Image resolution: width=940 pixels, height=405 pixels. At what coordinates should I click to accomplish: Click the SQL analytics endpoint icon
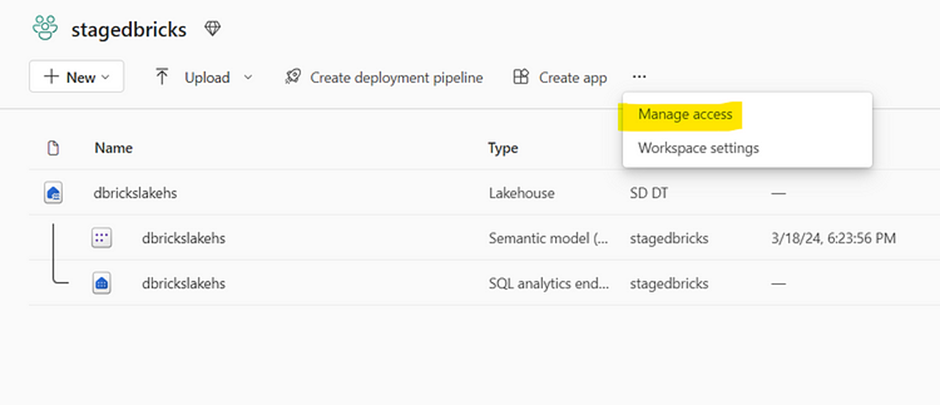coord(101,283)
